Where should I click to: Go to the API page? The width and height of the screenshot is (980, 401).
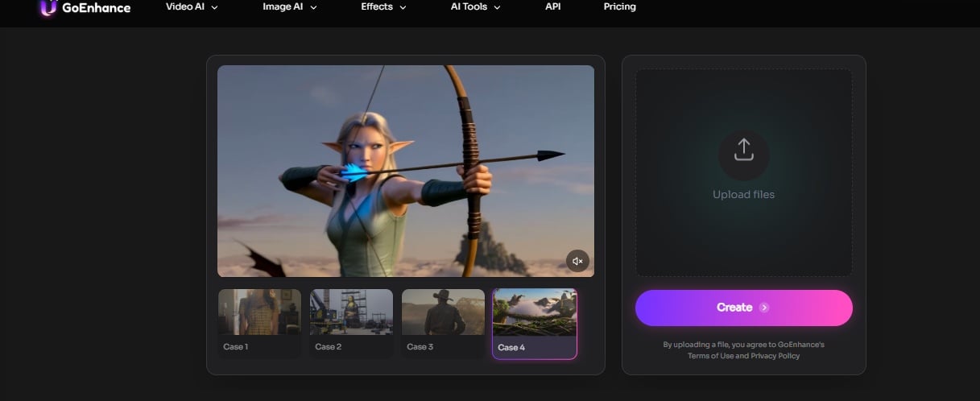553,6
